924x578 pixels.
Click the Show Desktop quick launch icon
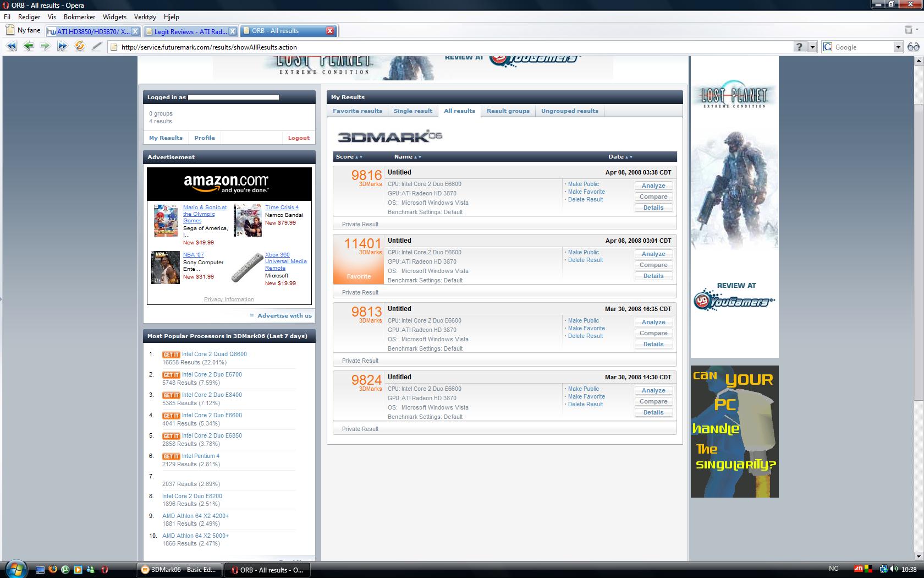point(40,570)
